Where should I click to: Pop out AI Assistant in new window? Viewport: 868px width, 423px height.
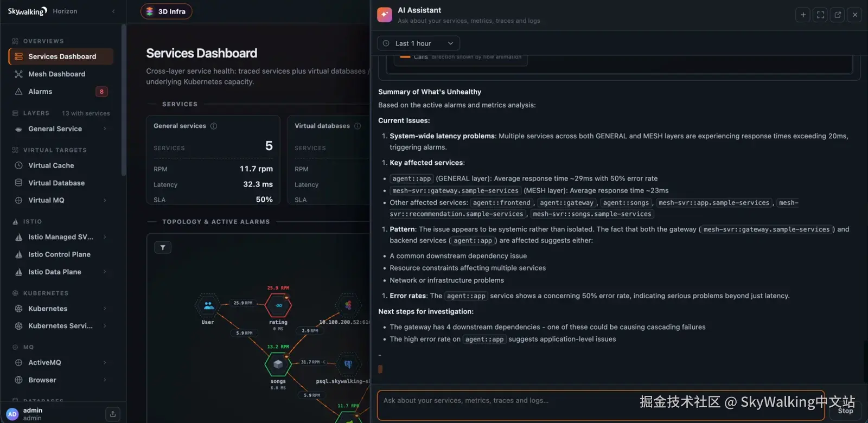click(x=838, y=15)
